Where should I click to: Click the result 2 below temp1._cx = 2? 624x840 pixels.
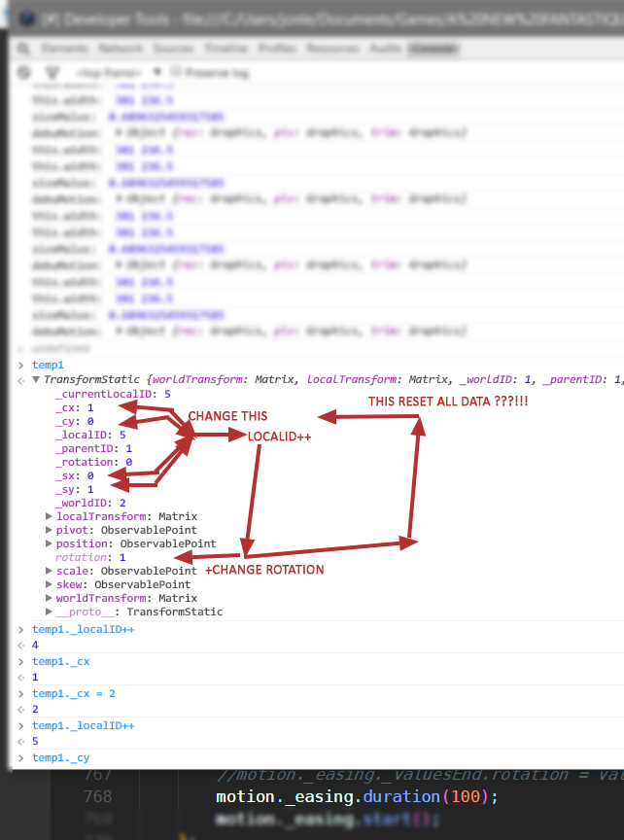click(x=35, y=710)
